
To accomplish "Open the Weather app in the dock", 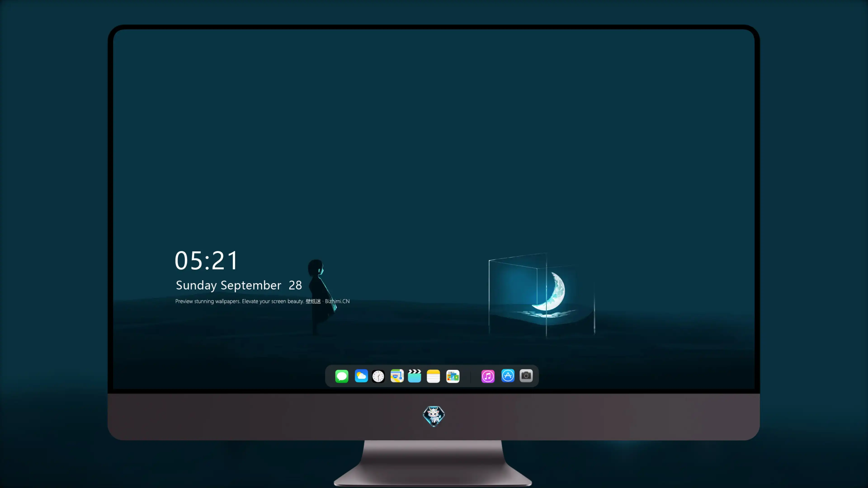I will (361, 376).
